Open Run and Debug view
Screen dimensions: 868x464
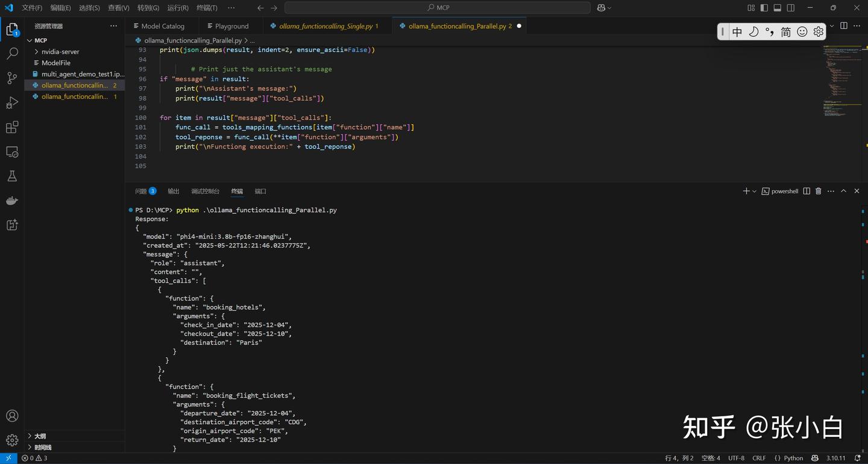tap(12, 103)
